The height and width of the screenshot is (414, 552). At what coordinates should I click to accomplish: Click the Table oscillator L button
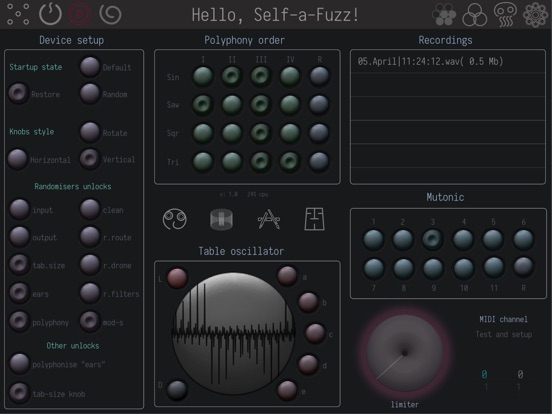coord(177,278)
